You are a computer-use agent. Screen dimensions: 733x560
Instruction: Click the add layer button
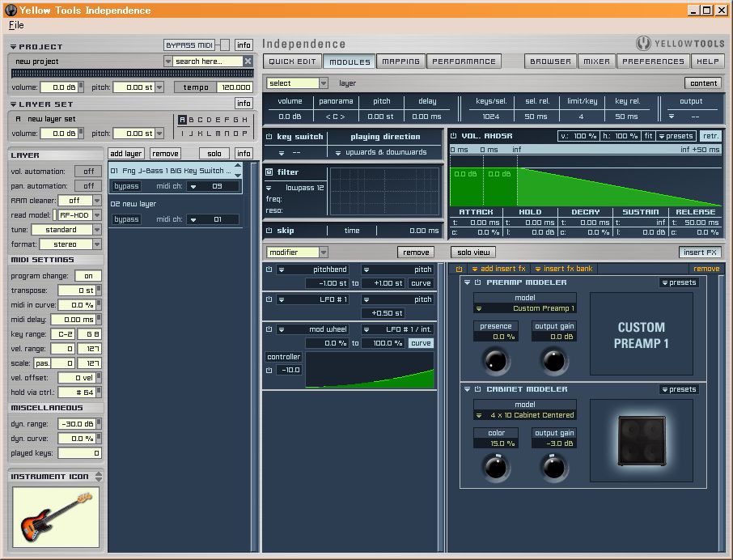tap(125, 153)
